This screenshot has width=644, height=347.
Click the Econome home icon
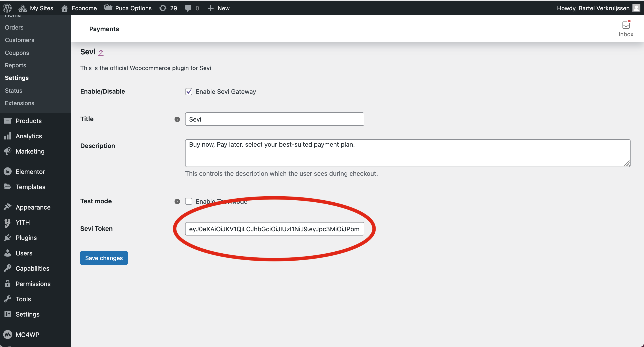click(x=65, y=8)
